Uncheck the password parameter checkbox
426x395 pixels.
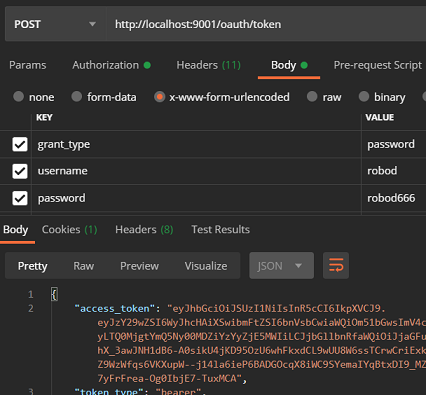pos(20,198)
